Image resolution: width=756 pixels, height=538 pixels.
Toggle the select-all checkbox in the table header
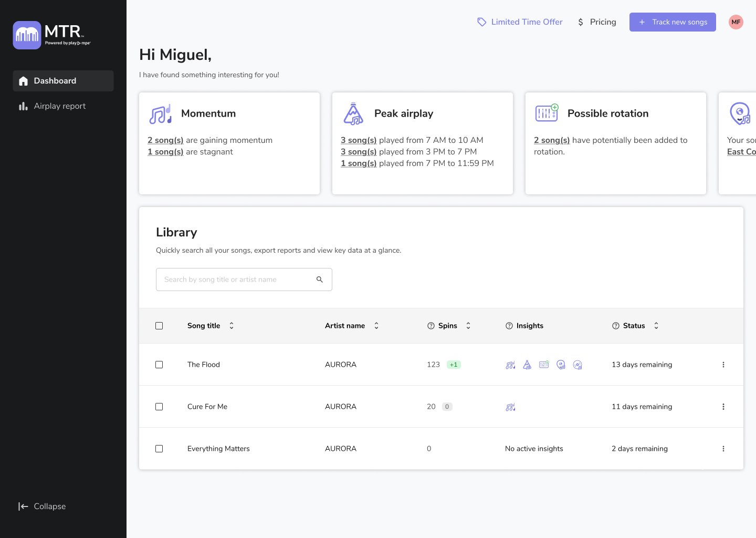159,326
